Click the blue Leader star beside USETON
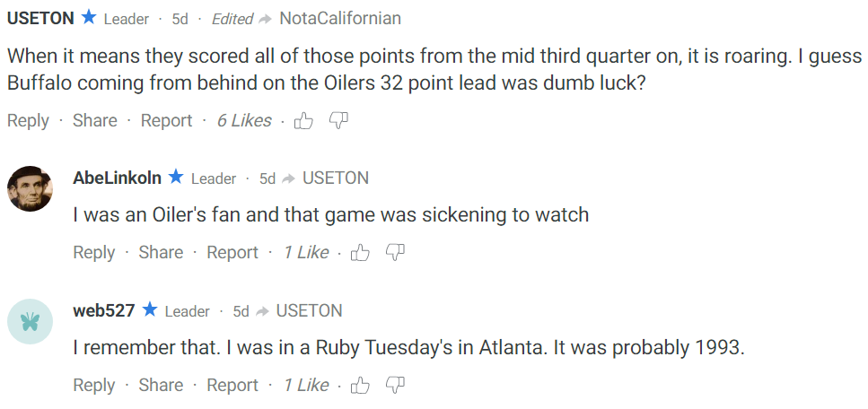Image resolution: width=868 pixels, height=409 pixels. [89, 18]
